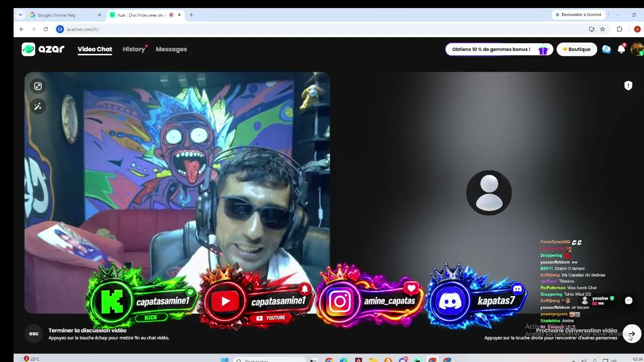
Task: Open a new browser tab
Action: (x=191, y=15)
